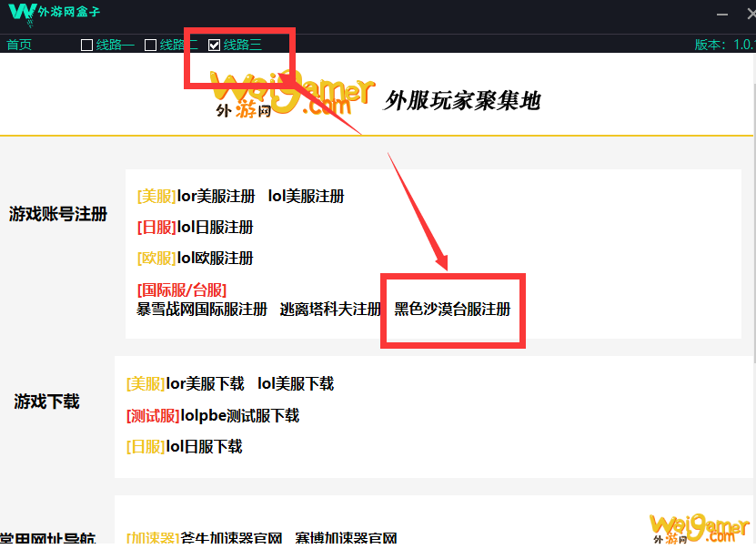Click the 游戏下载 section heading
Viewport: 756px width, 549px height.
tap(46, 402)
